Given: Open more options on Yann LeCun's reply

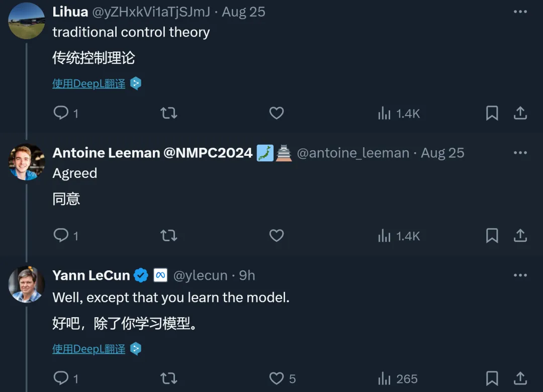Looking at the screenshot, I should [x=520, y=275].
